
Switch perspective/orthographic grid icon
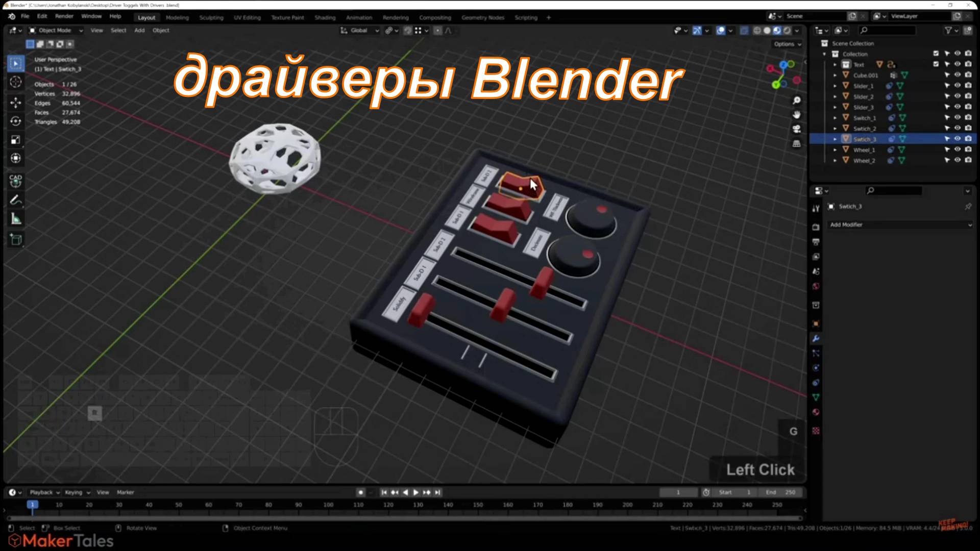(x=796, y=144)
